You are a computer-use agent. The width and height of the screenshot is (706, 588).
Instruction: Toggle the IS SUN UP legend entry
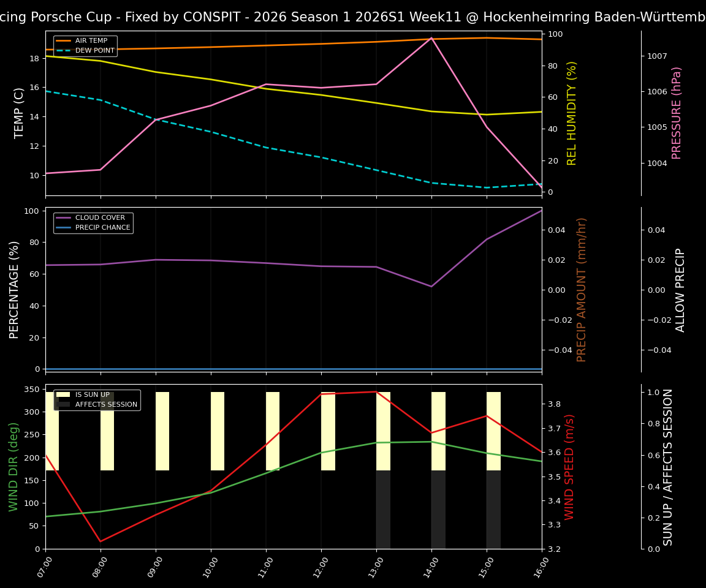coord(92,395)
